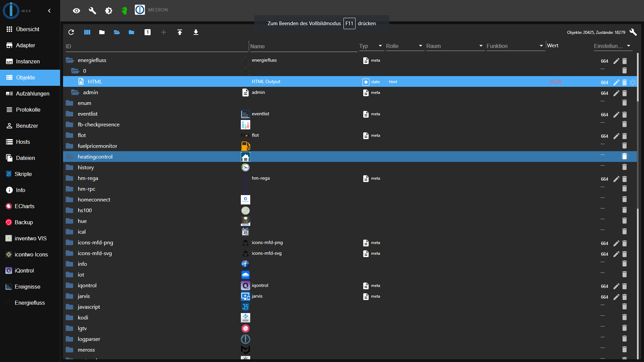This screenshot has height=362, width=644.
Task: Edit the energiefluss meta object
Action: [616, 61]
